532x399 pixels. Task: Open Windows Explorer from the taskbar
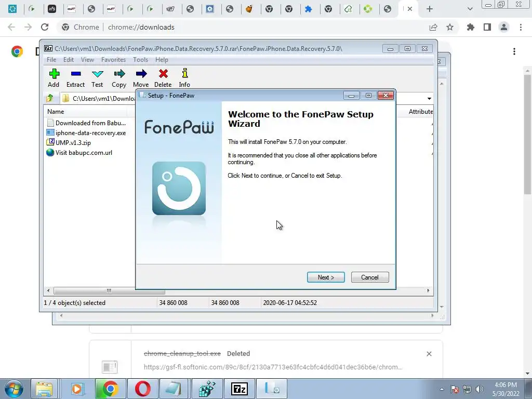[x=44, y=389]
